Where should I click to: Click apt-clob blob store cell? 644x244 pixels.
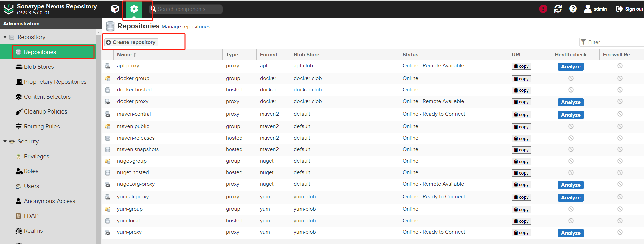click(303, 66)
